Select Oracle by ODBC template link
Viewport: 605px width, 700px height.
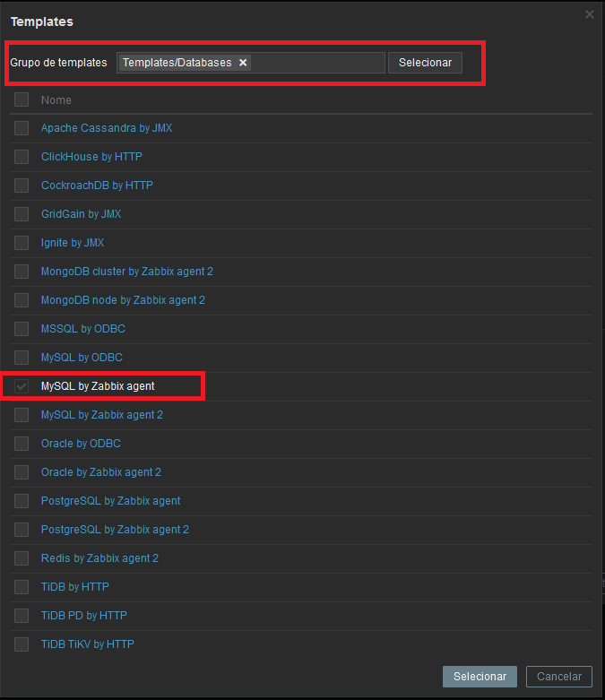[81, 444]
